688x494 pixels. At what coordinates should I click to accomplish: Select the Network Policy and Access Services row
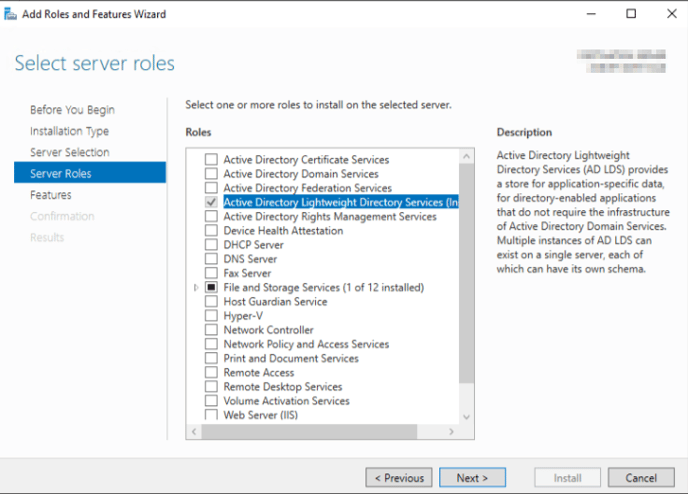pyautogui.click(x=306, y=344)
